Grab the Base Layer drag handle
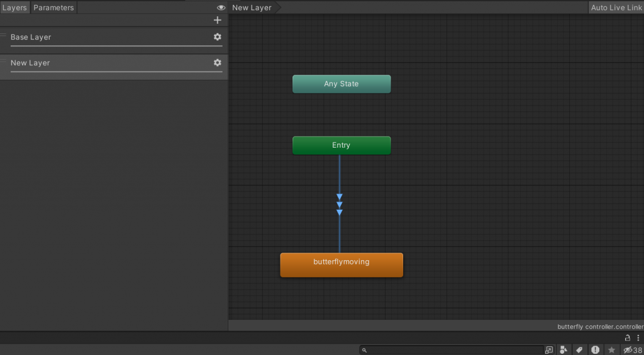This screenshot has height=355, width=644. [x=3, y=35]
